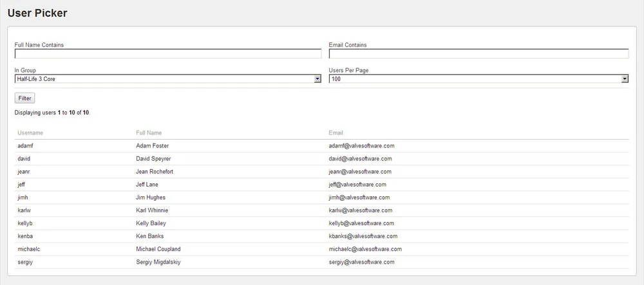Screen dimensions: 644x285
Task: Open the In Group dropdown
Action: pos(167,79)
